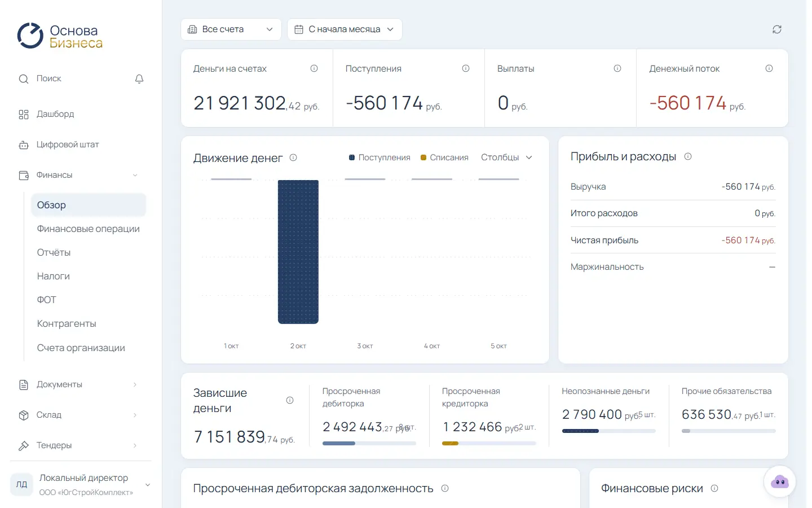Open the С начала месяца period dropdown

(345, 29)
